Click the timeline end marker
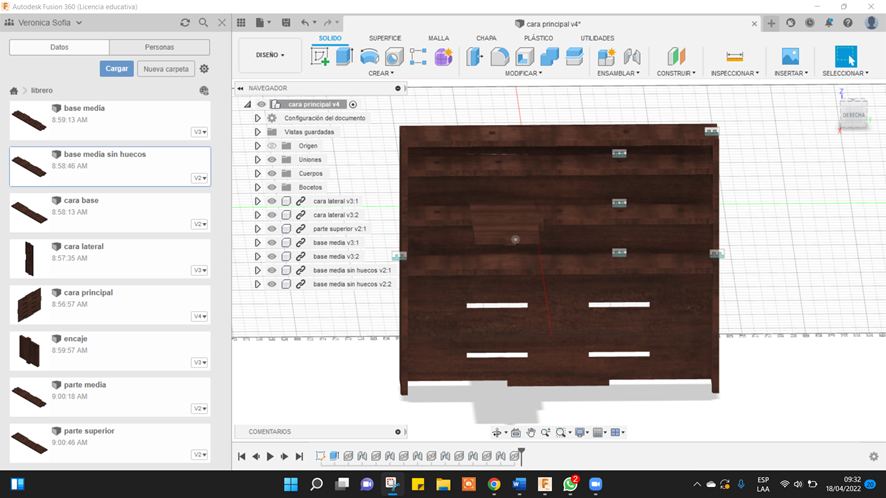Viewport: 886px width, 498px height. 521,456
